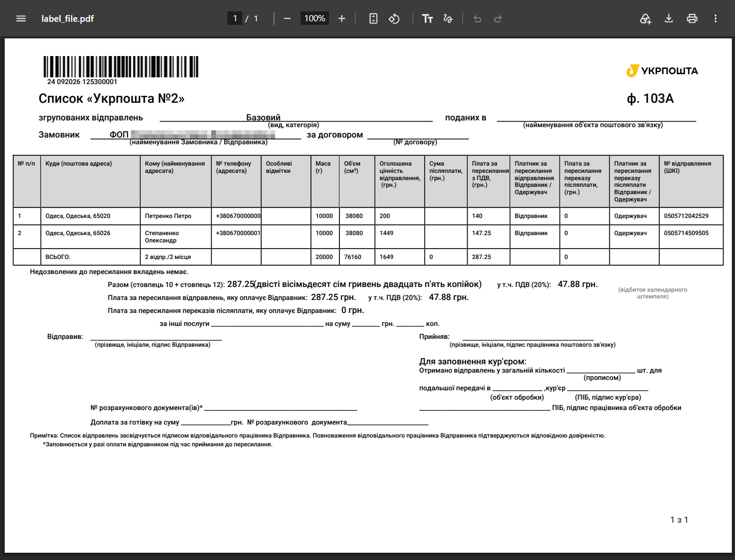The height and width of the screenshot is (560, 735).
Task: Click cell Одеса, Одеська, 65026
Action: click(78, 233)
